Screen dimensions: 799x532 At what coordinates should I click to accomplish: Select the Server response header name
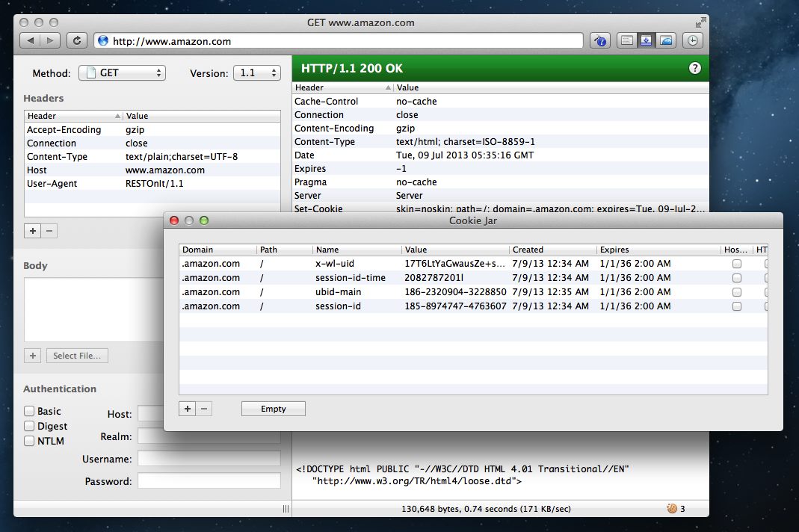pyautogui.click(x=308, y=196)
